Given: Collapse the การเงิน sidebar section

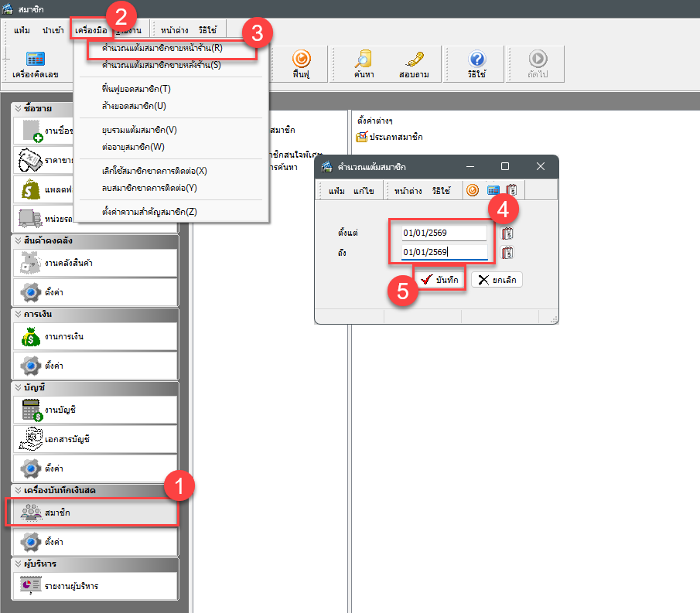Looking at the screenshot, I should click(19, 315).
